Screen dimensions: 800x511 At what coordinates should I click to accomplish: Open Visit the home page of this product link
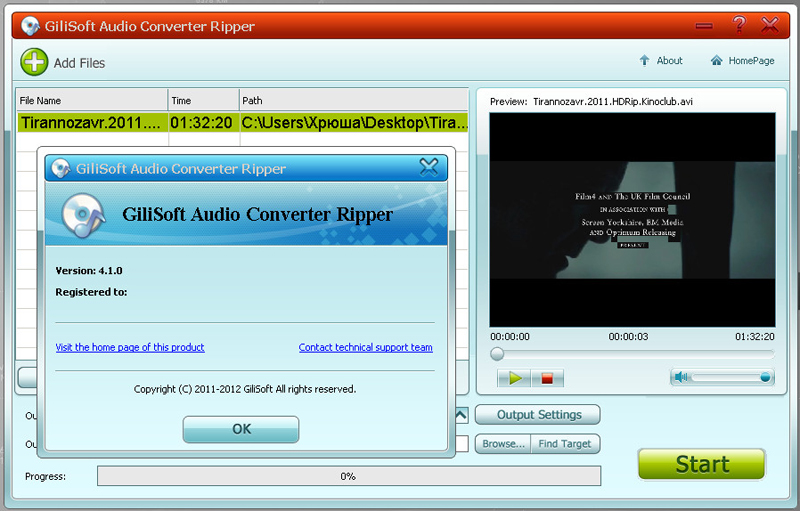(130, 347)
